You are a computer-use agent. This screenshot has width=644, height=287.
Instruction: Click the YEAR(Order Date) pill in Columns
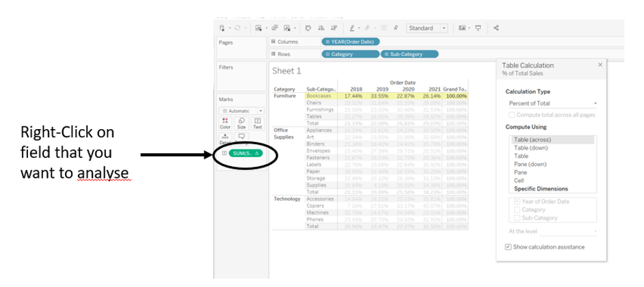(x=351, y=42)
